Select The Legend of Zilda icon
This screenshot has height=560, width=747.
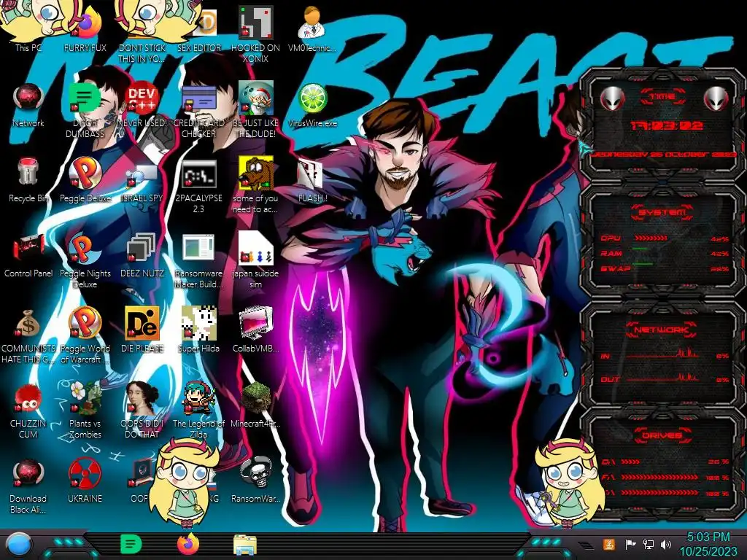[x=198, y=411]
